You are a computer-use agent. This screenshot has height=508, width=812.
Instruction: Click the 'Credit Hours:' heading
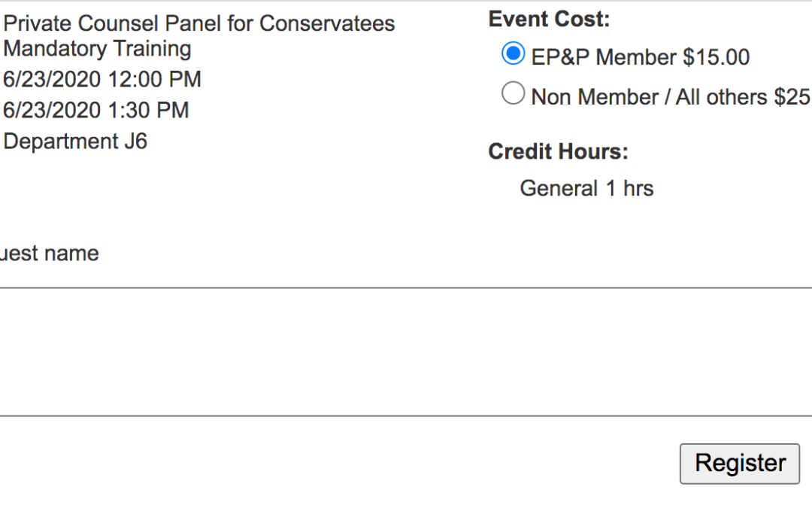point(558,152)
